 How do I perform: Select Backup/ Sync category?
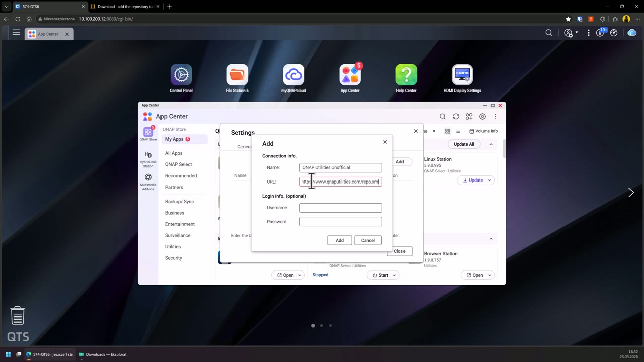tap(179, 202)
